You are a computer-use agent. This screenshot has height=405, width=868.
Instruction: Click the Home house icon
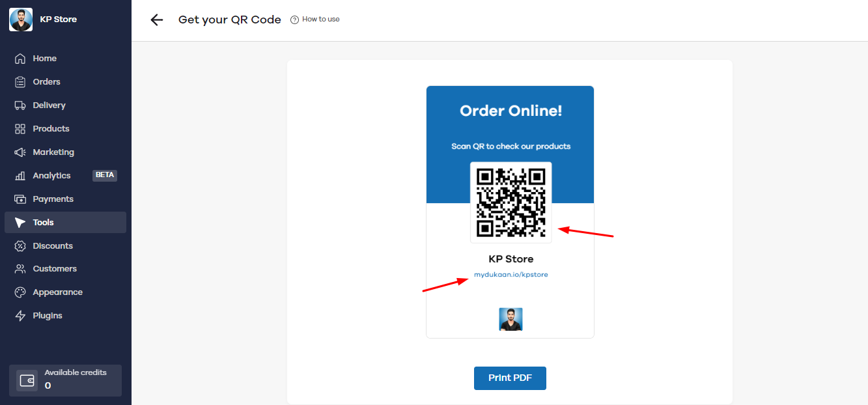(x=20, y=59)
